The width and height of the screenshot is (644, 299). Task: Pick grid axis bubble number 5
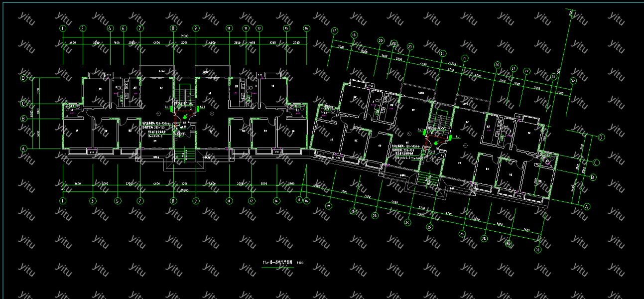click(x=118, y=201)
